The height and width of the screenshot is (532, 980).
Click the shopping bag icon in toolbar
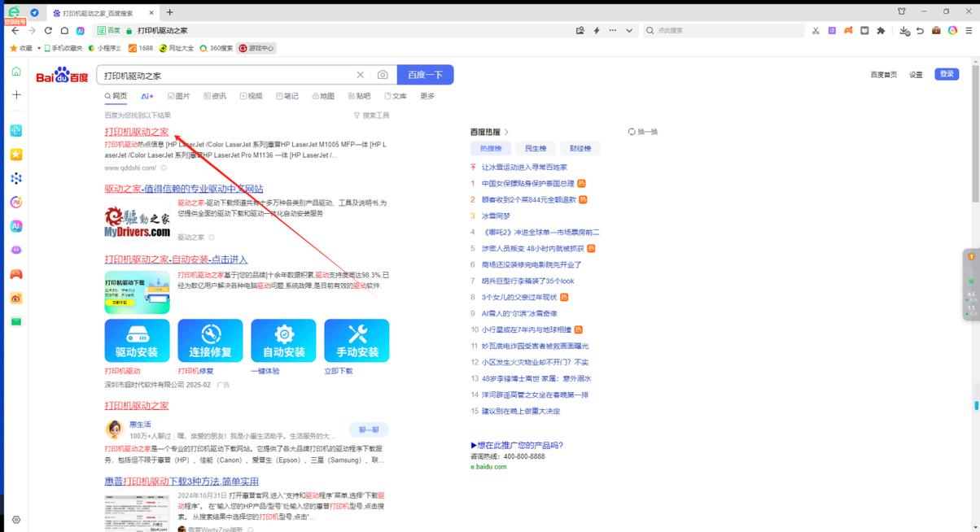pyautogui.click(x=936, y=30)
